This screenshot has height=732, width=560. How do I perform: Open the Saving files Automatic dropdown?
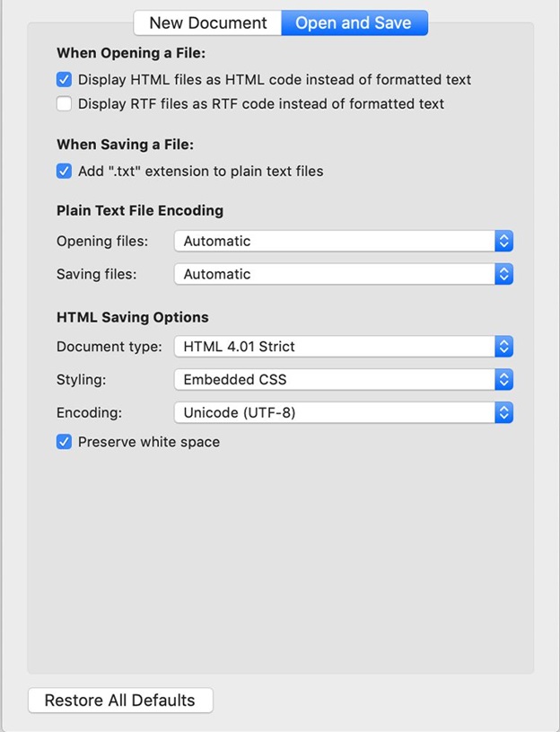tap(334, 274)
